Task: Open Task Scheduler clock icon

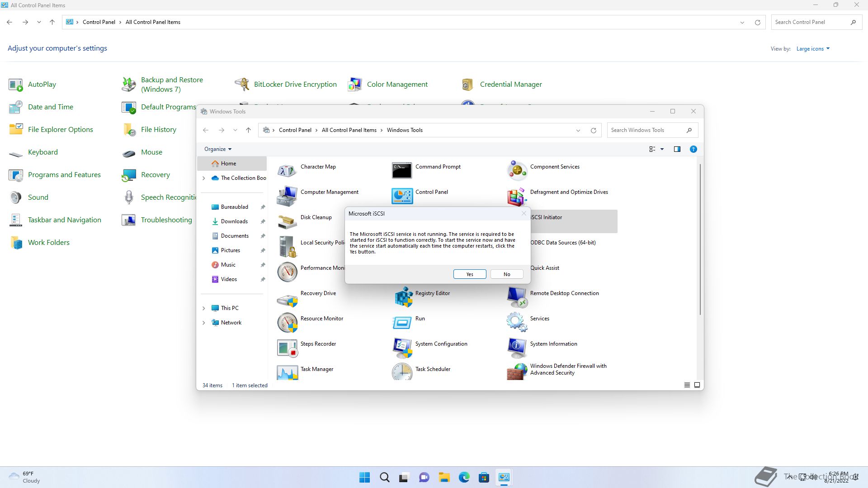Action: (402, 371)
